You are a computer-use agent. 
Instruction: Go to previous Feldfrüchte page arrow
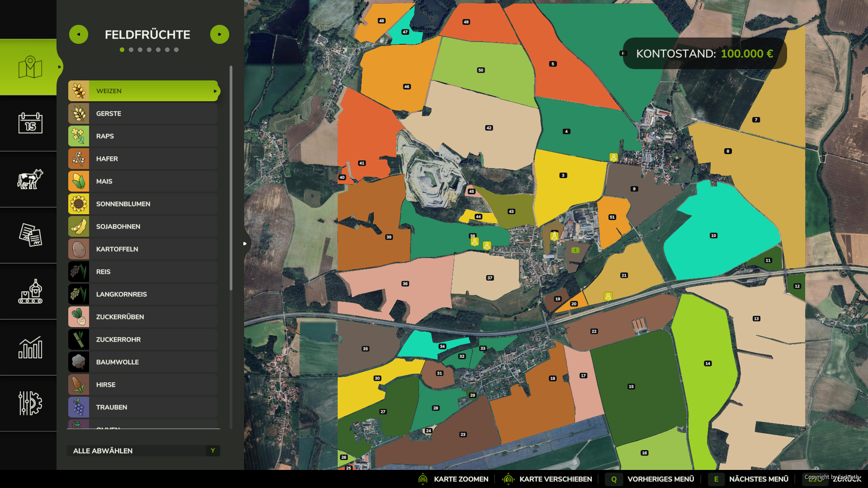79,34
